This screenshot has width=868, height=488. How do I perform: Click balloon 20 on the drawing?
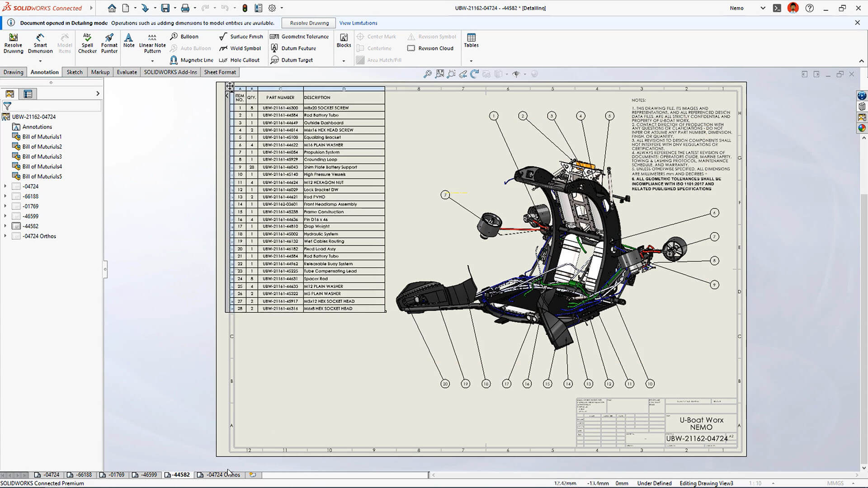(x=445, y=384)
